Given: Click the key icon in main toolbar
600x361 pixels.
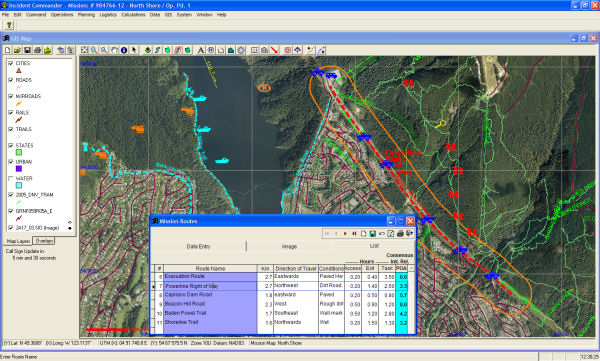Looking at the screenshot, I should (x=9, y=25).
